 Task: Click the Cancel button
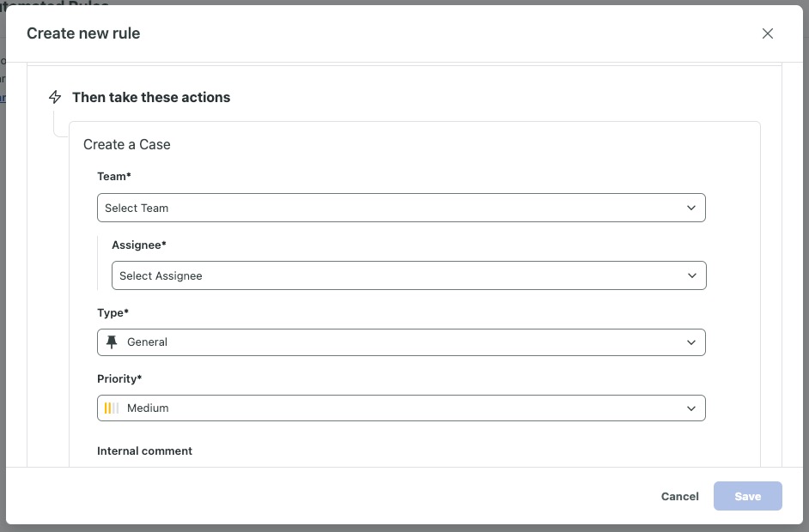(x=679, y=496)
